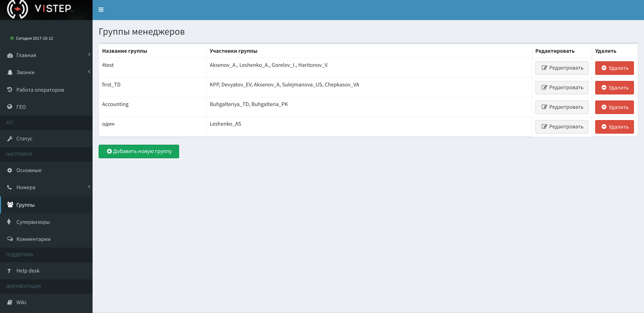The height and width of the screenshot is (313, 644).
Task: Open the speech bubble icon for Комментарии
Action: pyautogui.click(x=10, y=239)
